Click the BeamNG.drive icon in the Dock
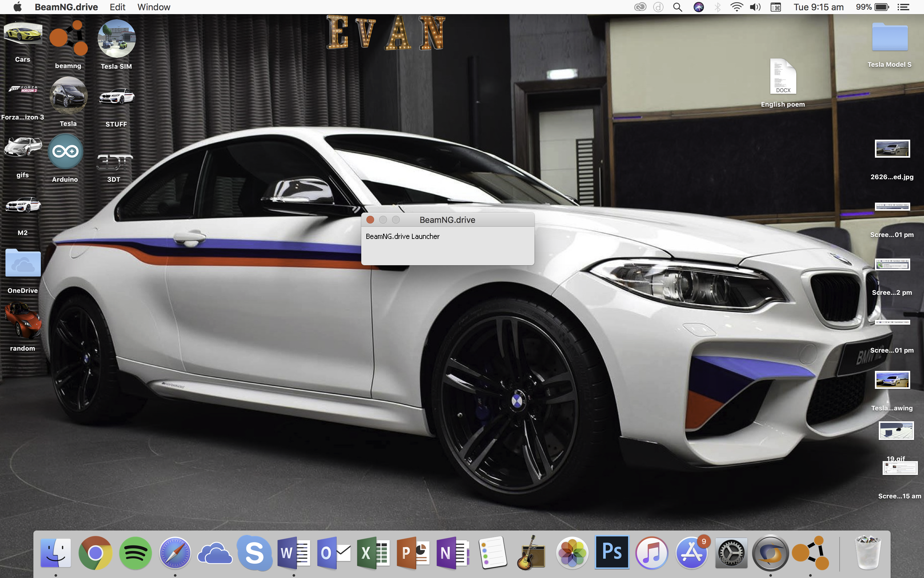 coord(811,553)
